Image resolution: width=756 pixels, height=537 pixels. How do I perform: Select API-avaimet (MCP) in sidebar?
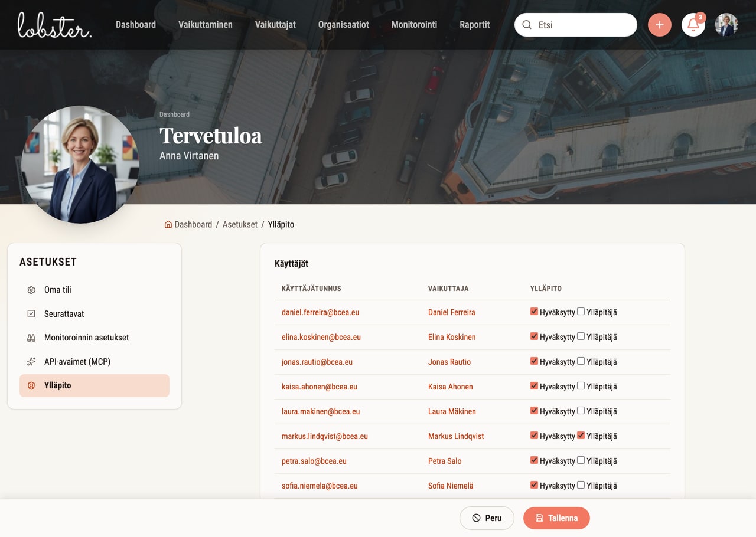point(94,361)
